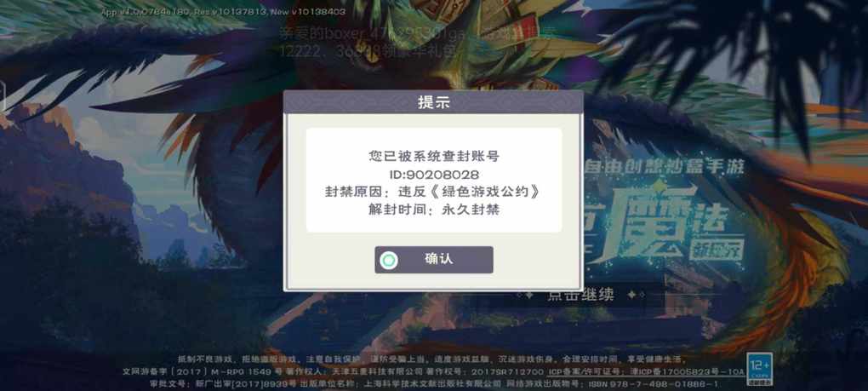Open the 12+ CADPA age rating badge

point(759,369)
